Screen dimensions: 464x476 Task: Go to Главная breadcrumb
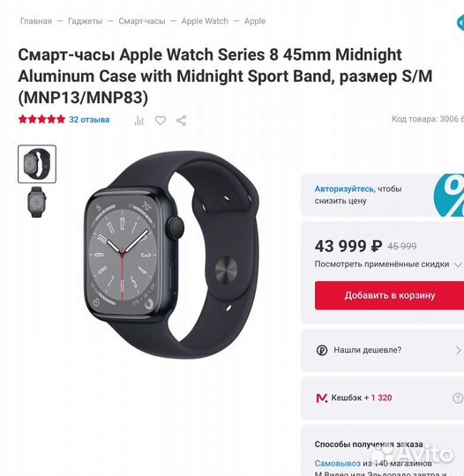[x=36, y=21]
